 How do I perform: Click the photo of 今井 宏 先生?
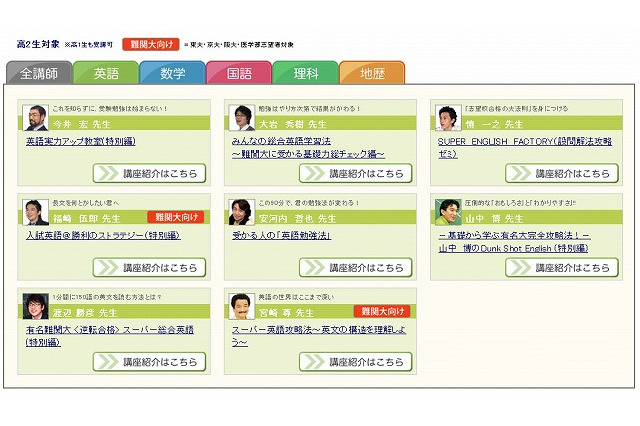(36, 118)
